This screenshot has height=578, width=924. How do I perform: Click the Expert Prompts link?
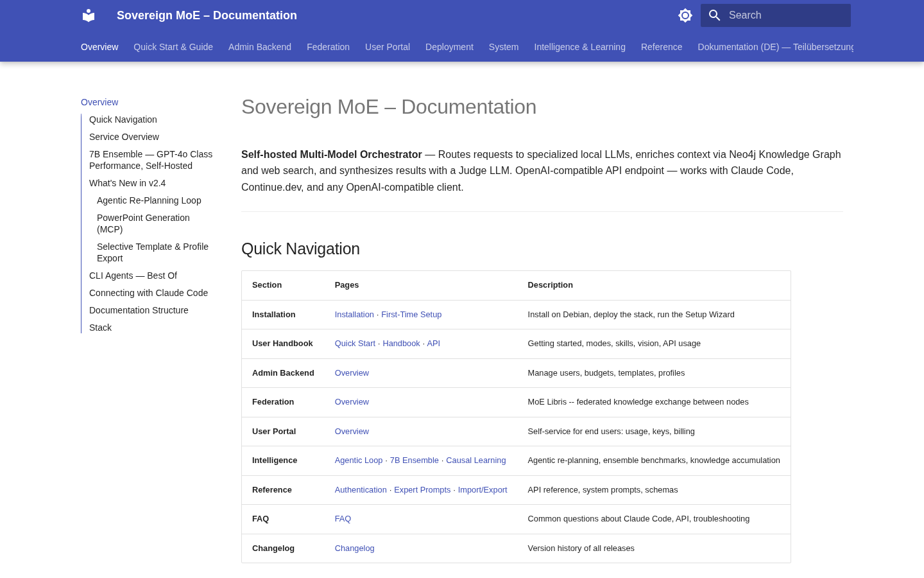pos(422,490)
